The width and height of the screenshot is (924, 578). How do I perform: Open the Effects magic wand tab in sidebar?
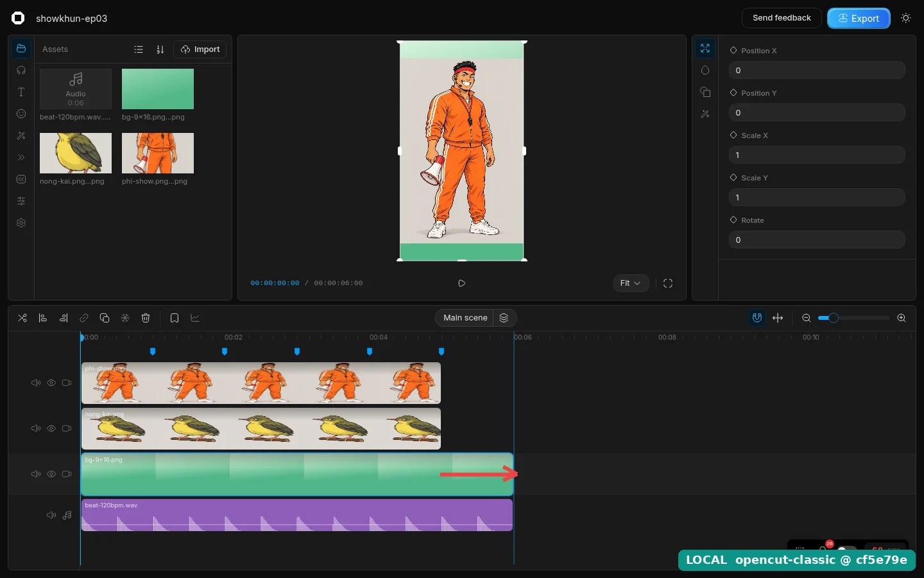click(21, 136)
